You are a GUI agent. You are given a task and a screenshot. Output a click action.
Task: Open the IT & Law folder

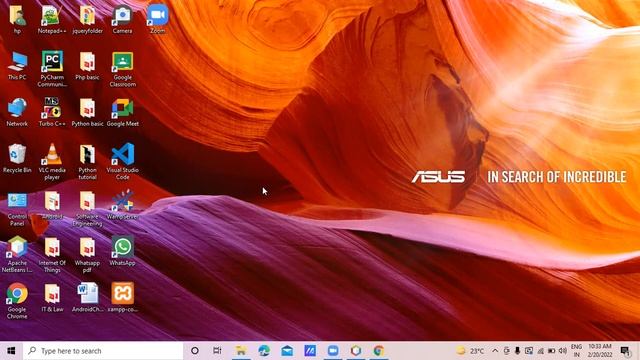(52, 298)
